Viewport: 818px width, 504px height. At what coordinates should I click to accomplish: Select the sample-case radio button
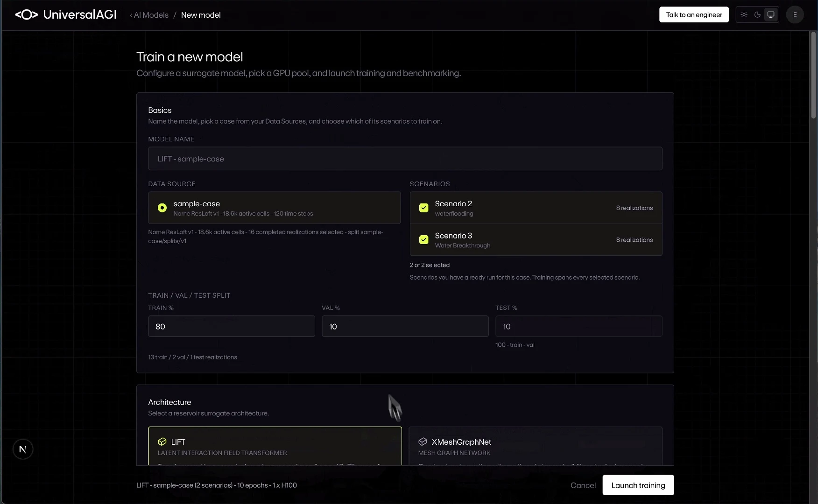[x=162, y=208]
